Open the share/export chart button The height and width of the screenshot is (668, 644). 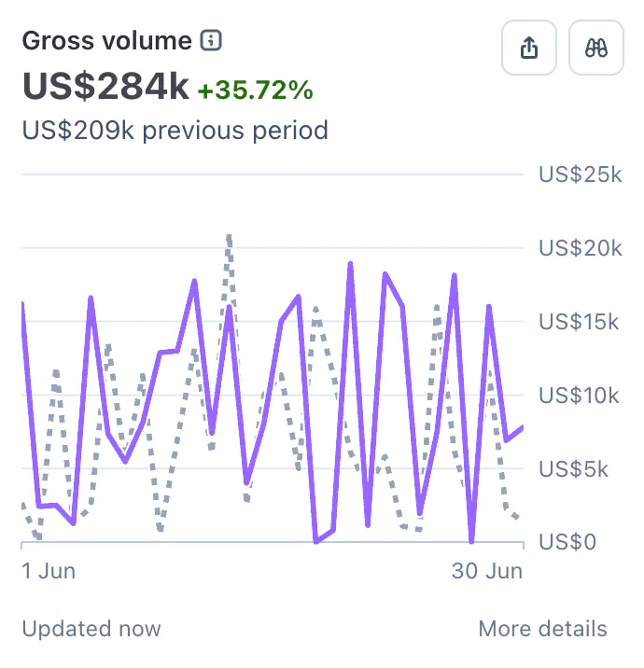529,48
